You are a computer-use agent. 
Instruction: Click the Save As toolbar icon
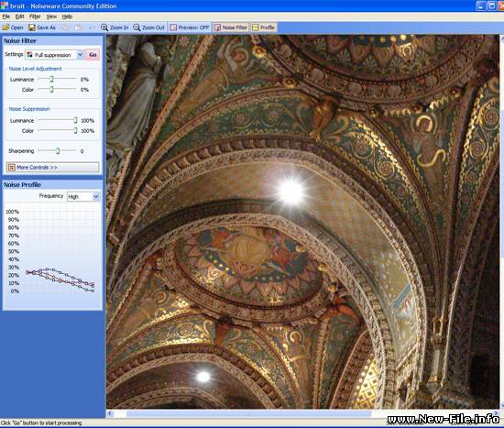(x=42, y=27)
